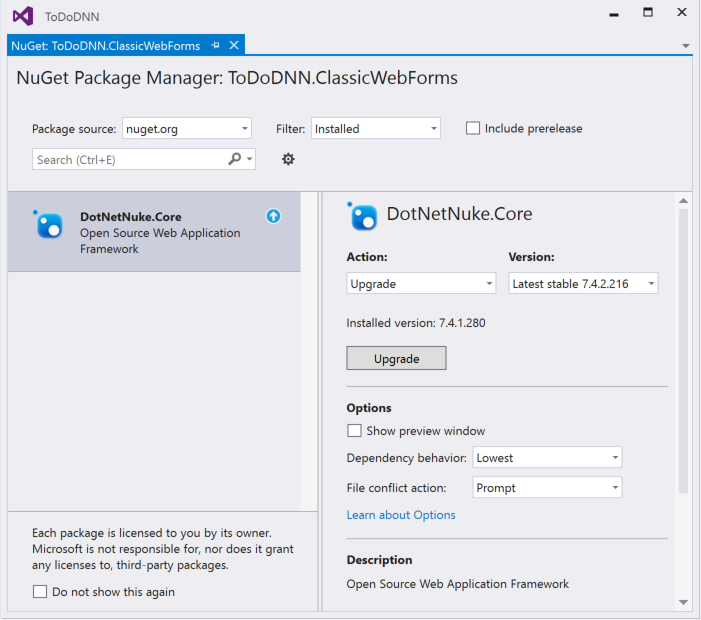Maximize the ToDoDNN window
Image resolution: width=701 pixels, height=620 pixels.
click(x=648, y=13)
